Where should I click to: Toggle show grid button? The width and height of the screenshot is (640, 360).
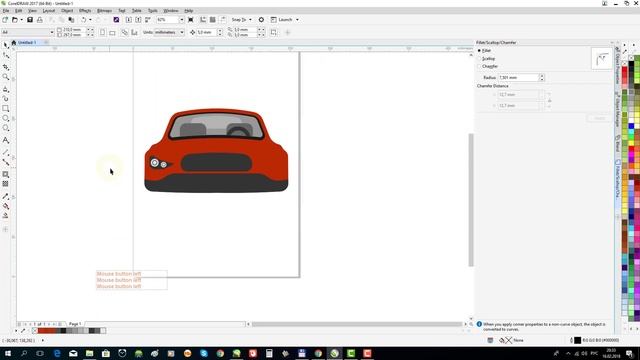(x=213, y=20)
